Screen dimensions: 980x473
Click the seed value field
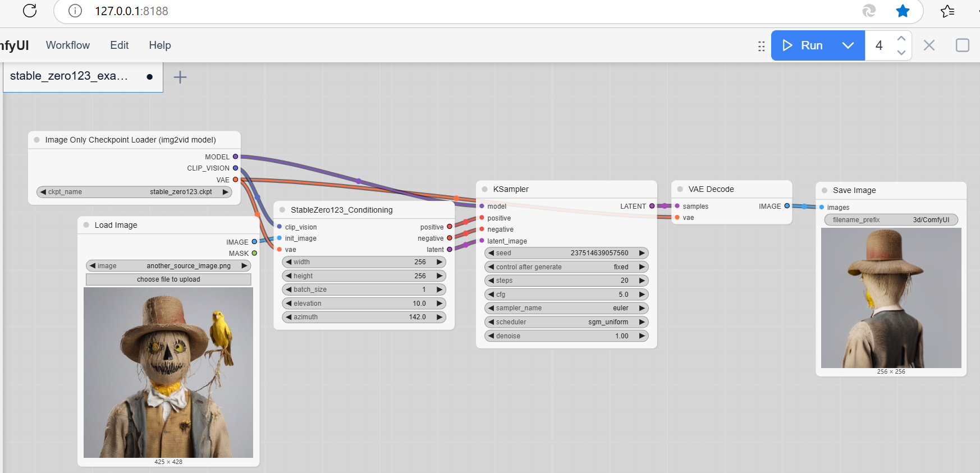coord(566,253)
